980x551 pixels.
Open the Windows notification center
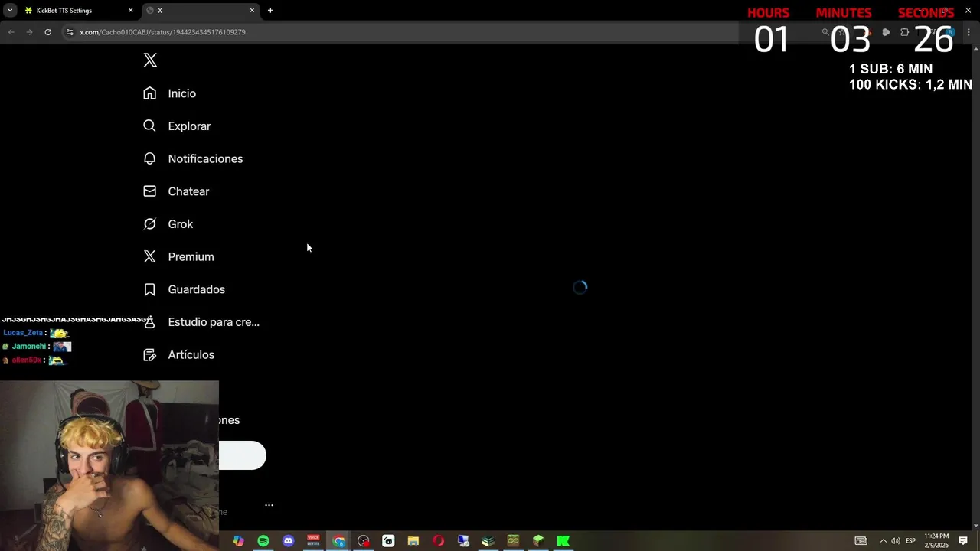pyautogui.click(x=963, y=541)
